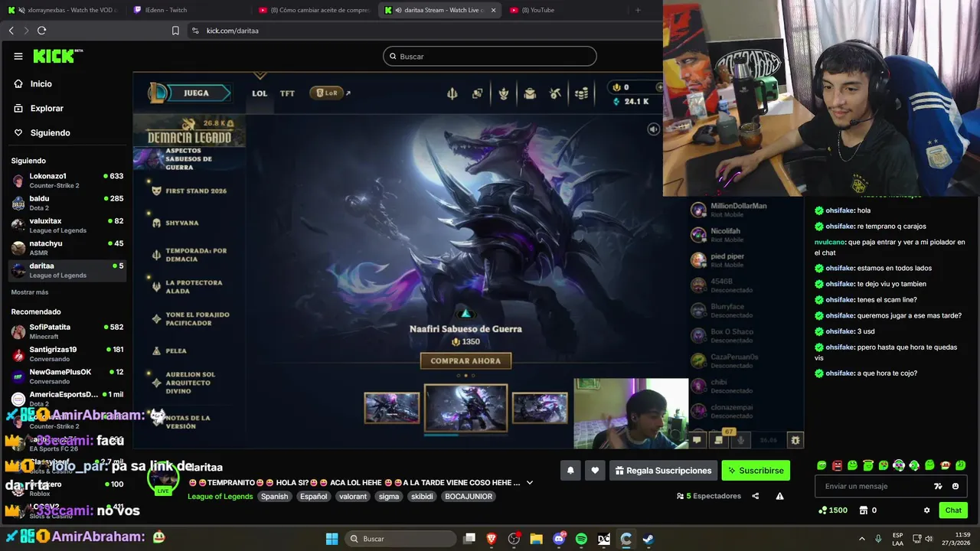Bookmark the page via bookmark icon

coord(175,31)
